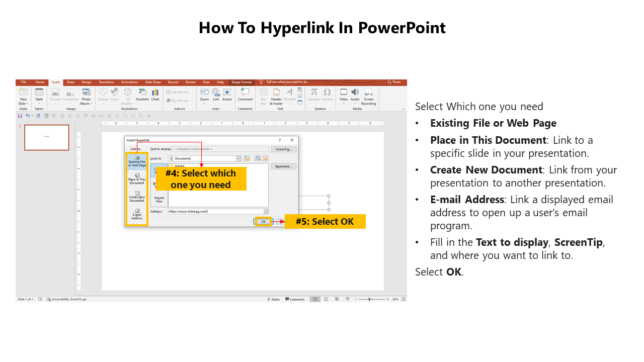The width and height of the screenshot is (644, 362).
Task: Select slide 1 thumbnail in the panel
Action: point(47,137)
